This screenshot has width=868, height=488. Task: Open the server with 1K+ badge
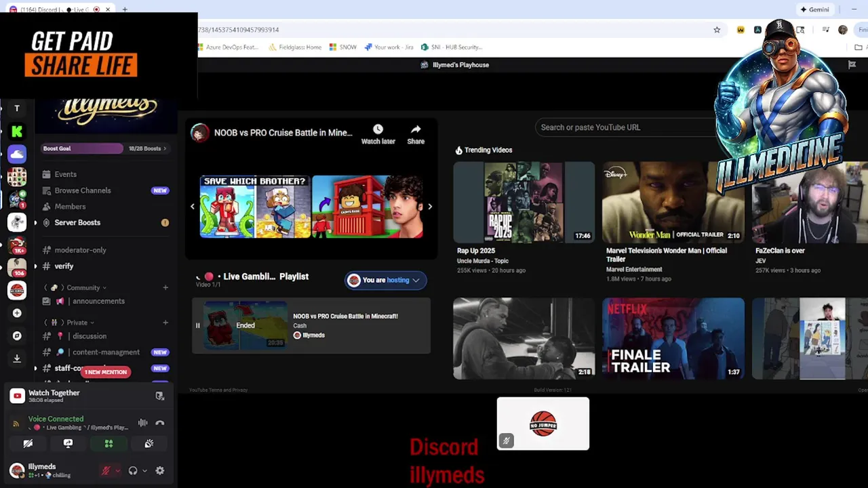click(x=17, y=245)
